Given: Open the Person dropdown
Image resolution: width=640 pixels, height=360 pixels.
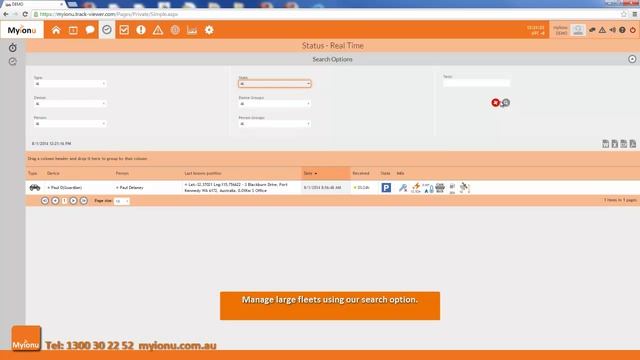Looking at the screenshot, I should pos(70,124).
